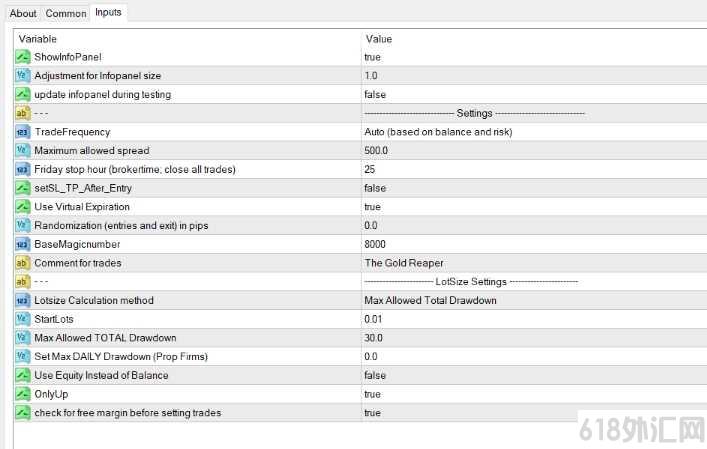Click the ShowInfoPanel boolean type icon
This screenshot has width=707, height=449.
pyautogui.click(x=23, y=57)
